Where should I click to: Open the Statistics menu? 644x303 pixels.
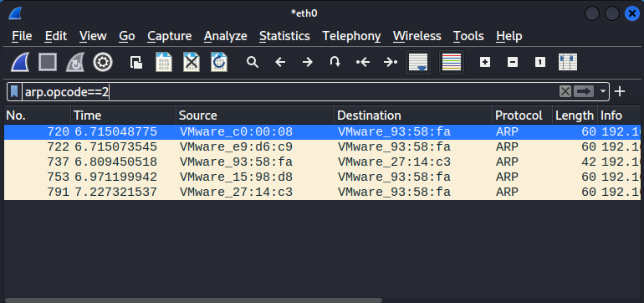pyautogui.click(x=284, y=36)
